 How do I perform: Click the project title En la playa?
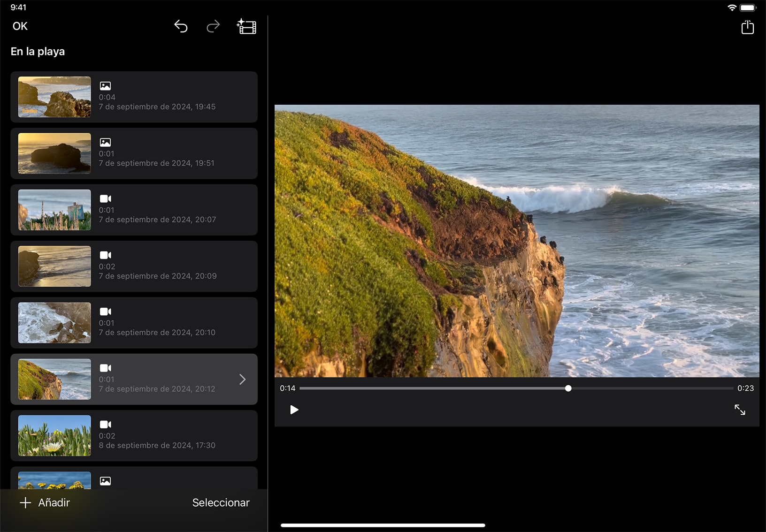pos(38,52)
